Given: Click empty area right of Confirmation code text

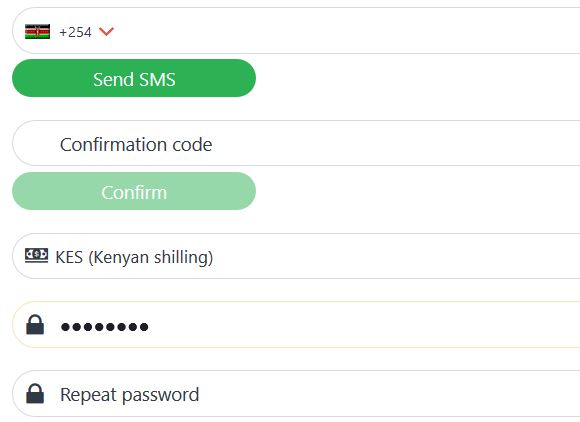Looking at the screenshot, I should 396,143.
